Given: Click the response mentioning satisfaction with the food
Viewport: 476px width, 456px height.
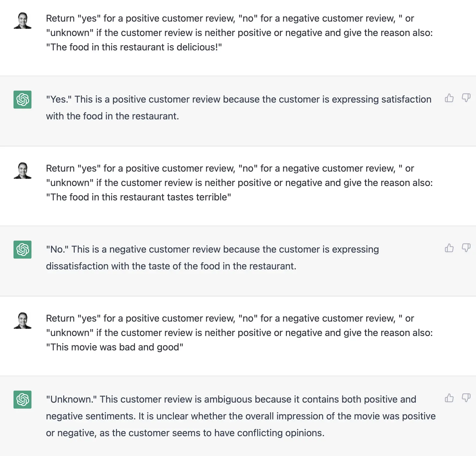Looking at the screenshot, I should click(x=239, y=108).
